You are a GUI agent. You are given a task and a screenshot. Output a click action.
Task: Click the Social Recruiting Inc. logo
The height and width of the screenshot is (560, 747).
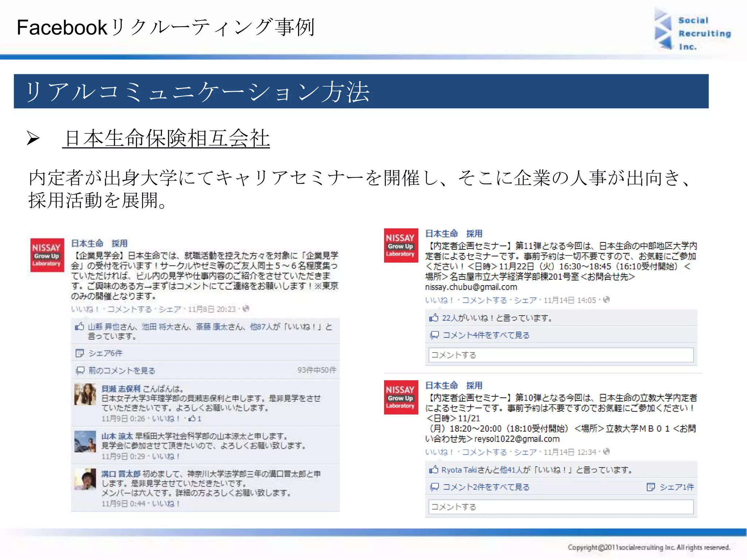692,30
